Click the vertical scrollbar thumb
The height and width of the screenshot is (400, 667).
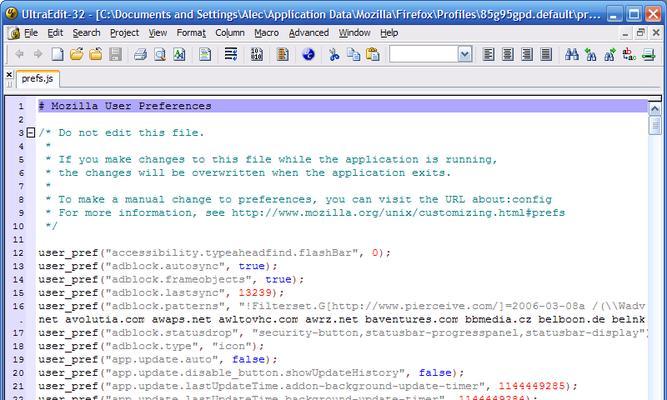[655, 125]
